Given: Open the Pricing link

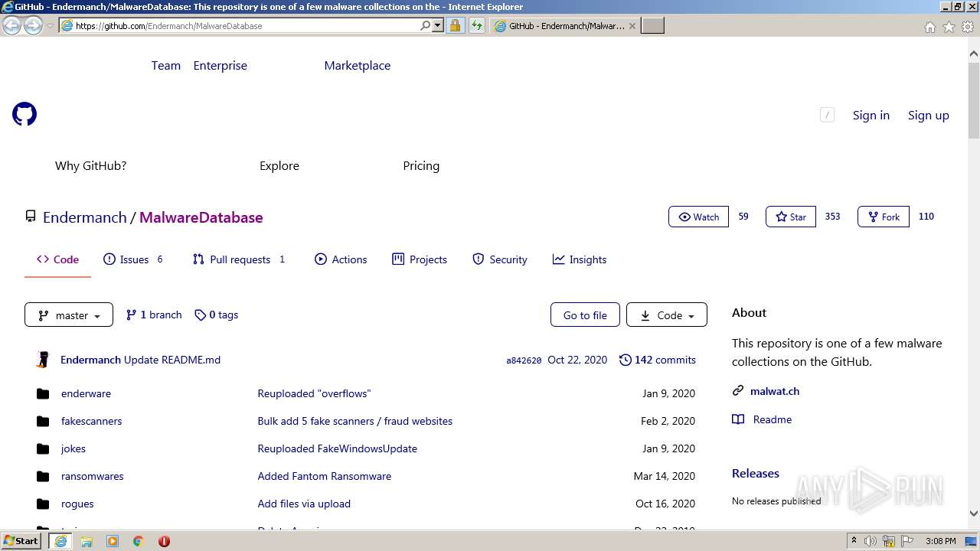Looking at the screenshot, I should point(421,165).
